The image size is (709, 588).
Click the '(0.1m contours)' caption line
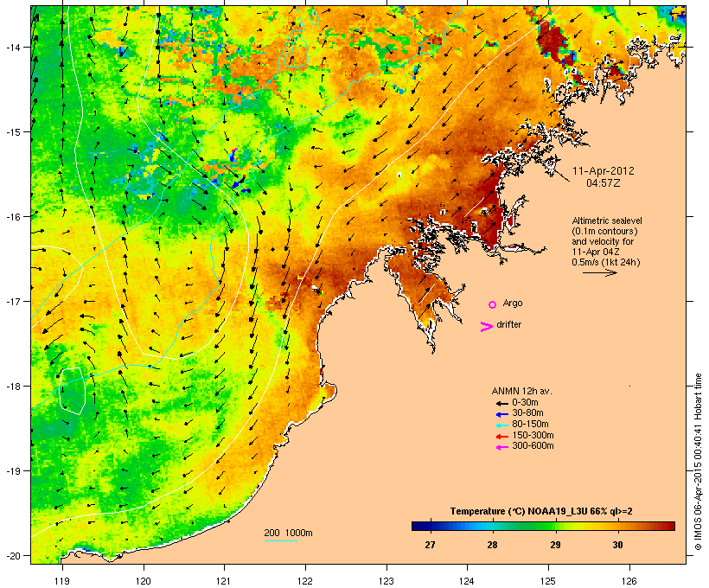pyautogui.click(x=604, y=231)
